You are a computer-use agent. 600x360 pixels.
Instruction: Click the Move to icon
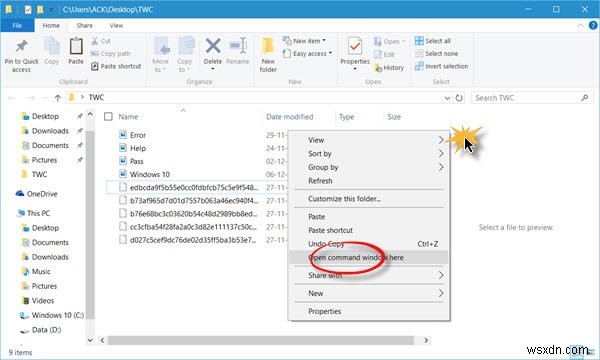click(161, 46)
